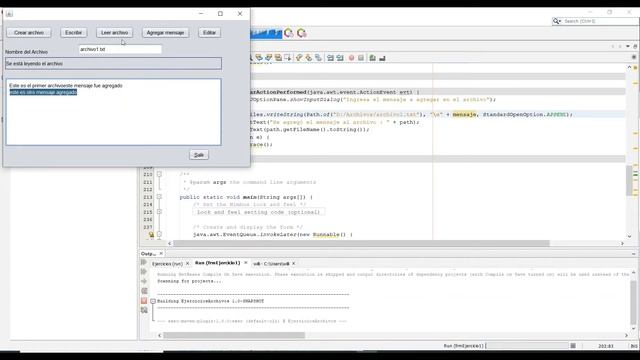Expand the look-and-feel code fold on line 215
640x360 pixels.
159,212
